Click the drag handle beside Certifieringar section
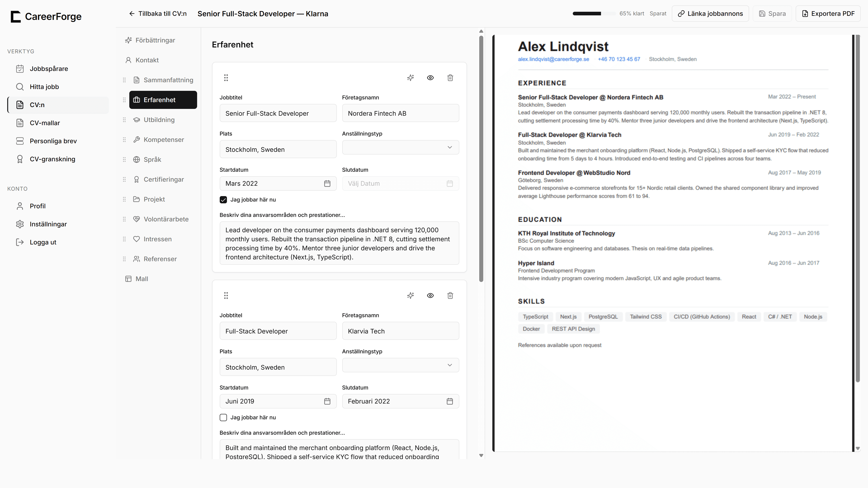Image resolution: width=868 pixels, height=488 pixels. pyautogui.click(x=124, y=179)
